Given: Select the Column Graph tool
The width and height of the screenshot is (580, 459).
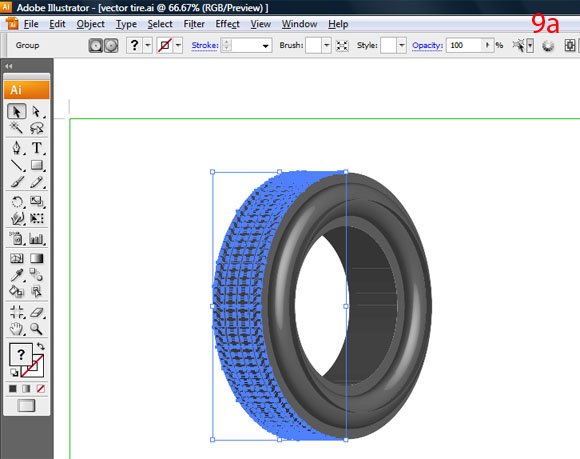Looking at the screenshot, I should [37, 239].
